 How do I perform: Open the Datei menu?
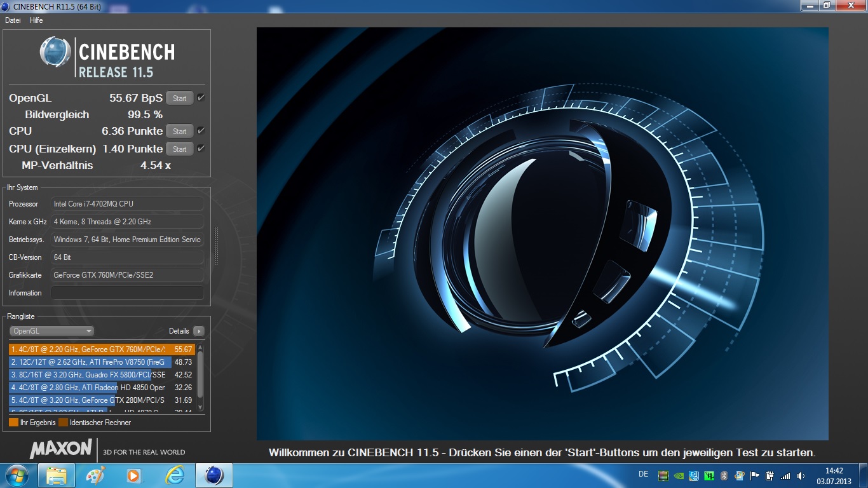13,20
